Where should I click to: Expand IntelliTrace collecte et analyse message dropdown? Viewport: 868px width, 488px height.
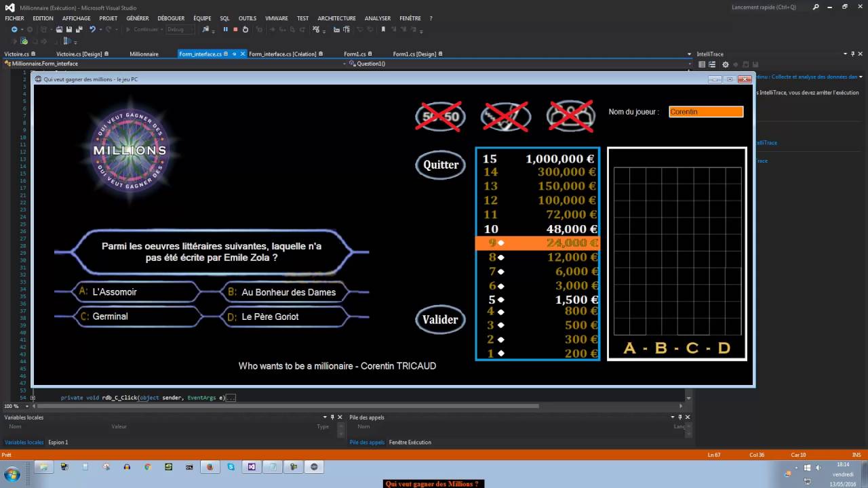861,77
